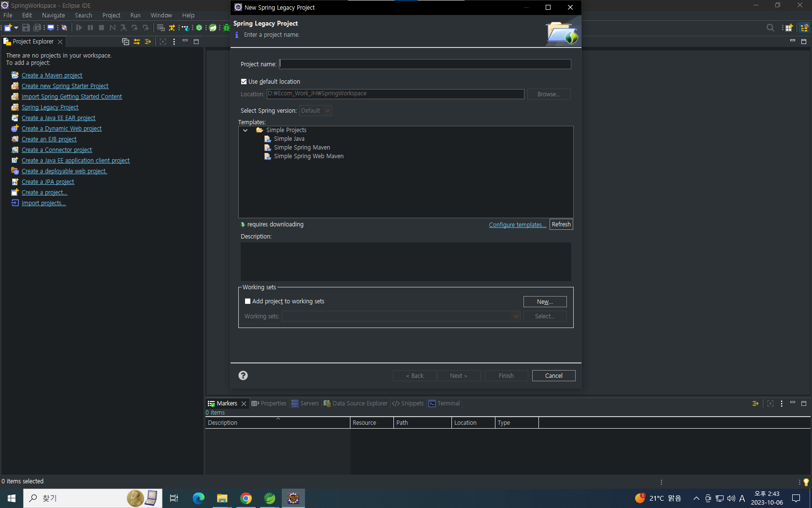Click the Java EE perspective icon

[805, 28]
